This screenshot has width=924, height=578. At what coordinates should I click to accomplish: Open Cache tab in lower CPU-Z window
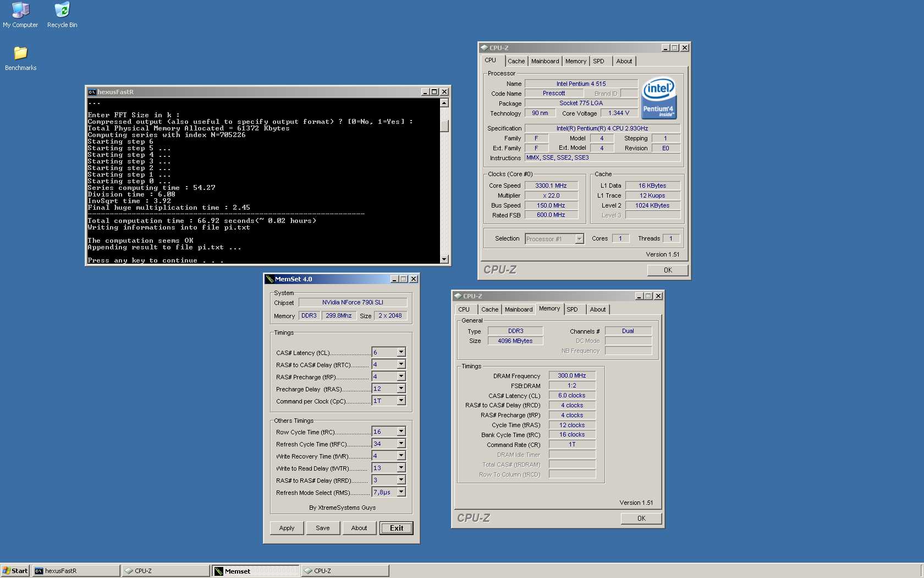coord(490,309)
